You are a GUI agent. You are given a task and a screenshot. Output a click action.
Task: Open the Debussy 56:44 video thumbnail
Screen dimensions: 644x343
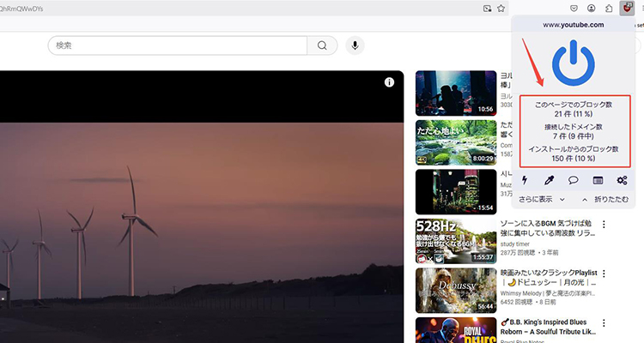pyautogui.click(x=456, y=291)
